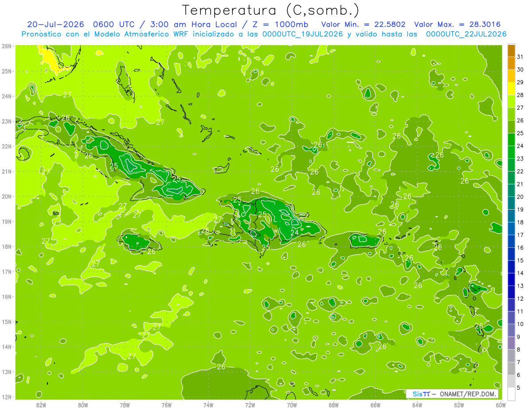Click the legend value 18

[x=520, y=222]
